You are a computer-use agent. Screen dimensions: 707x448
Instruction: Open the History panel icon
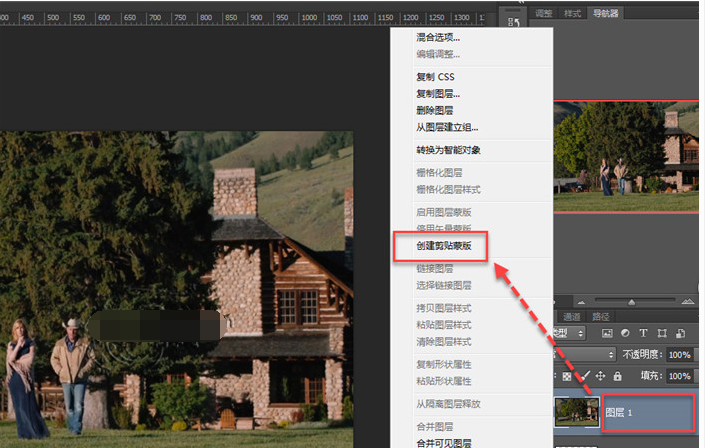coord(514,22)
